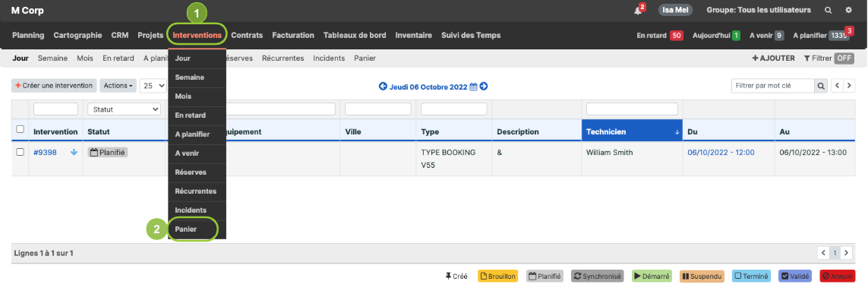This screenshot has width=868, height=297.
Task: Open the notifications bell icon
Action: (x=638, y=10)
